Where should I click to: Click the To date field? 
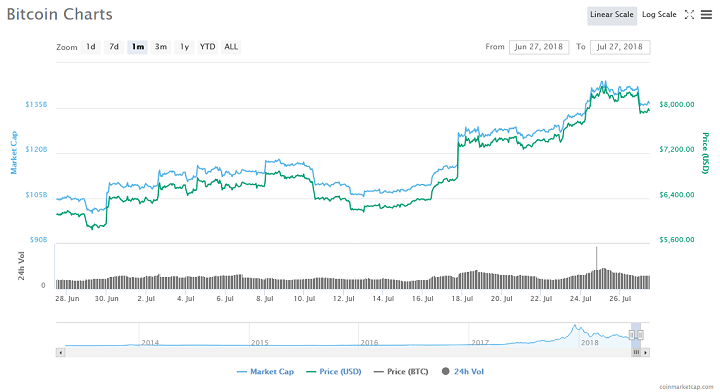(x=620, y=47)
